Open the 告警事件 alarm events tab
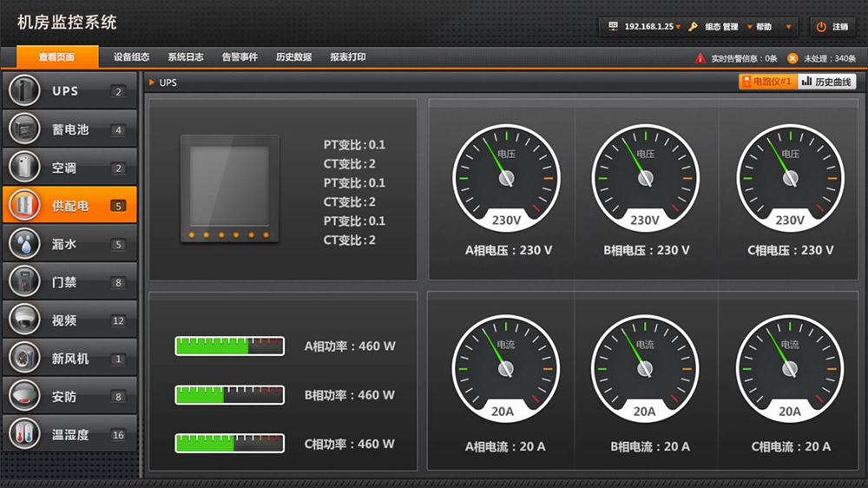The height and width of the screenshot is (488, 868). [240, 57]
